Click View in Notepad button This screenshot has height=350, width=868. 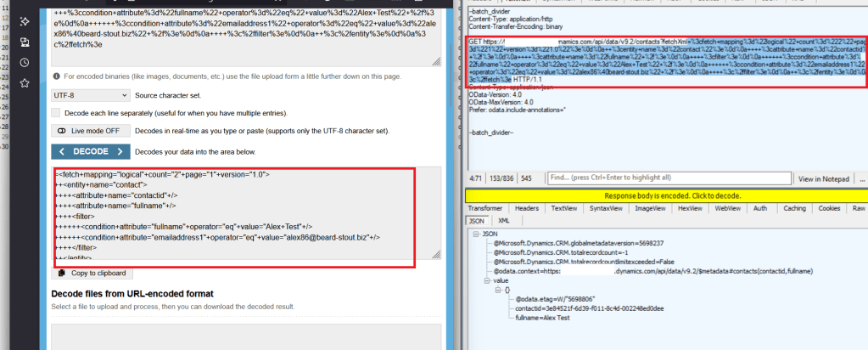click(x=823, y=178)
